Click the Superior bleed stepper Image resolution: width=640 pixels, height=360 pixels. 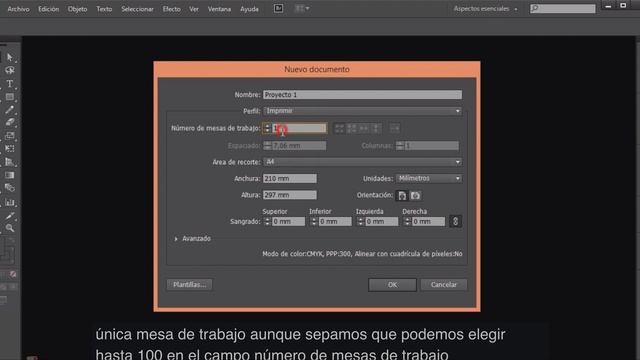coord(267,221)
